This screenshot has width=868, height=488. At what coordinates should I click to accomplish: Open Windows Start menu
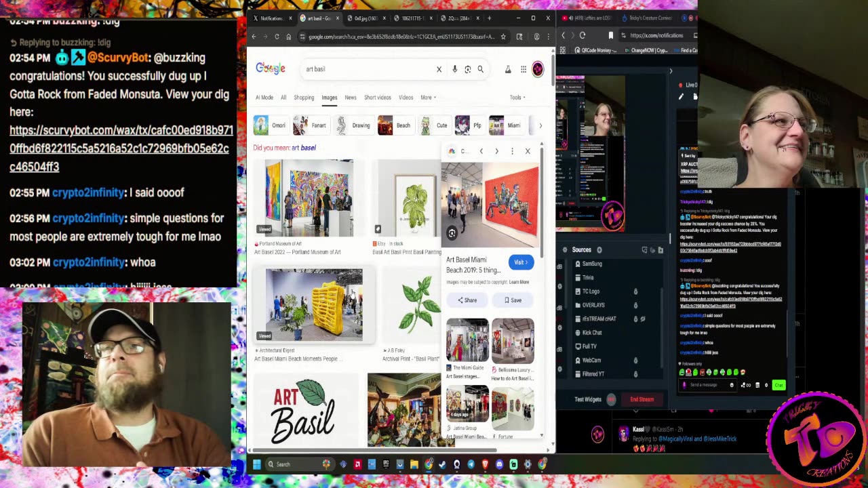(x=256, y=464)
